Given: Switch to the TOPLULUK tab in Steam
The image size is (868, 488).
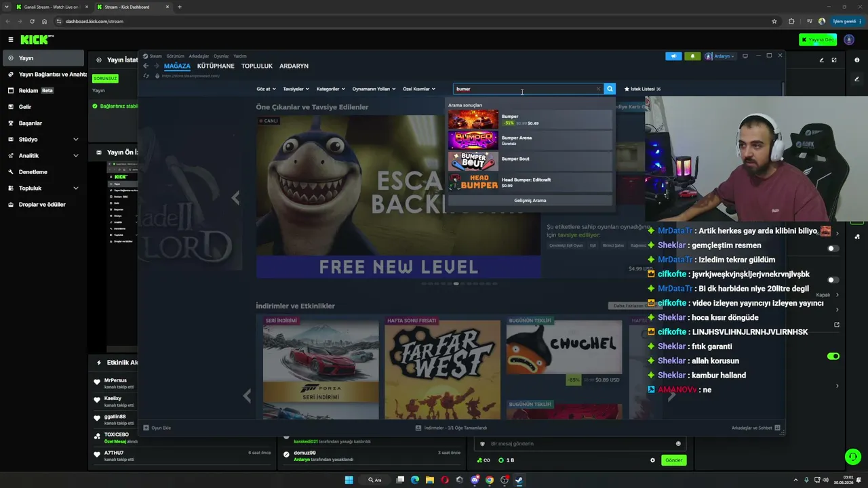Looking at the screenshot, I should coord(257,66).
